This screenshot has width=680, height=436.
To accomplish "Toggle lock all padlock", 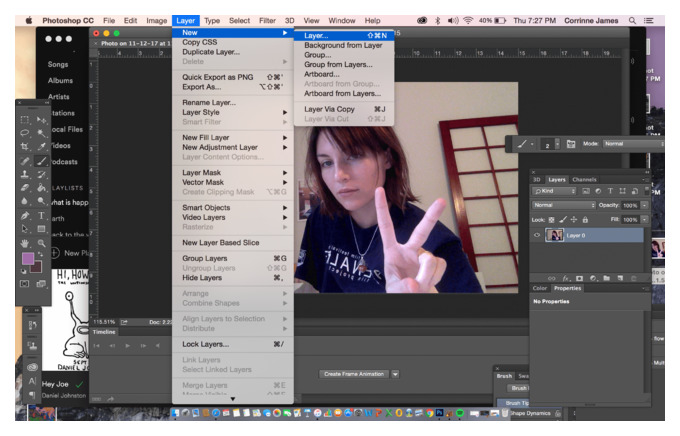I will tap(585, 220).
